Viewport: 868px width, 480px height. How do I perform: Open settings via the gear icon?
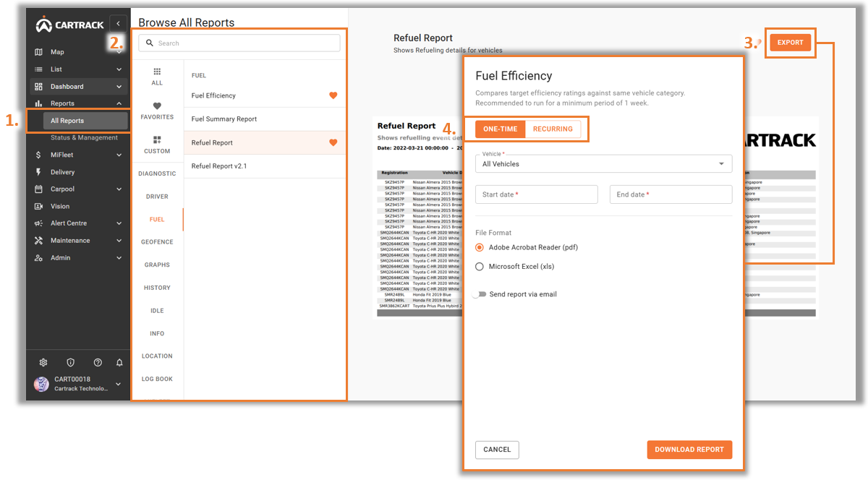pyautogui.click(x=43, y=362)
